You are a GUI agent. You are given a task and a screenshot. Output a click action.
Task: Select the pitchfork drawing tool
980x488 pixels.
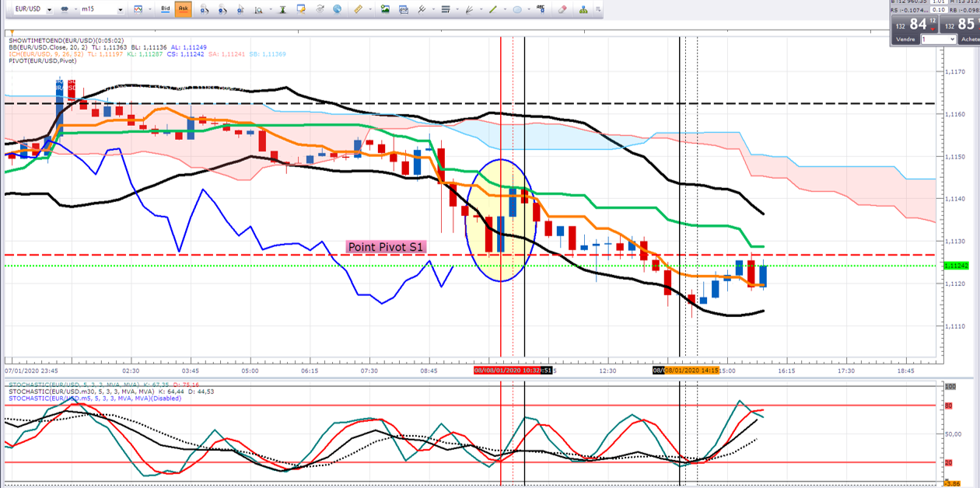click(422, 9)
